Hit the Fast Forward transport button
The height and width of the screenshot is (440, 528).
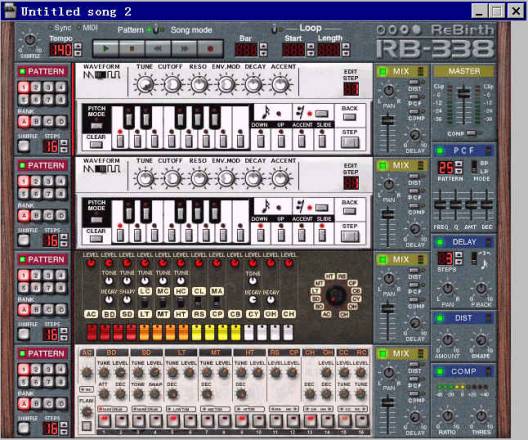(x=184, y=48)
